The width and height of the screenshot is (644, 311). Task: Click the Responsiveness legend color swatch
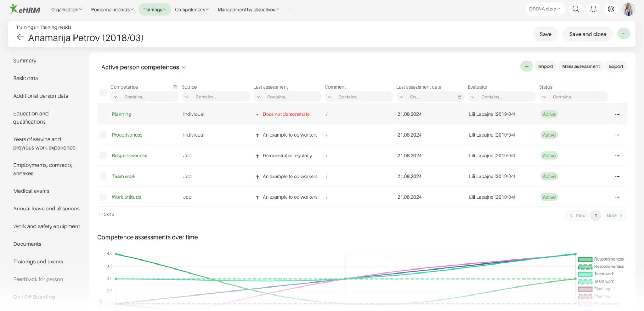pyautogui.click(x=585, y=259)
